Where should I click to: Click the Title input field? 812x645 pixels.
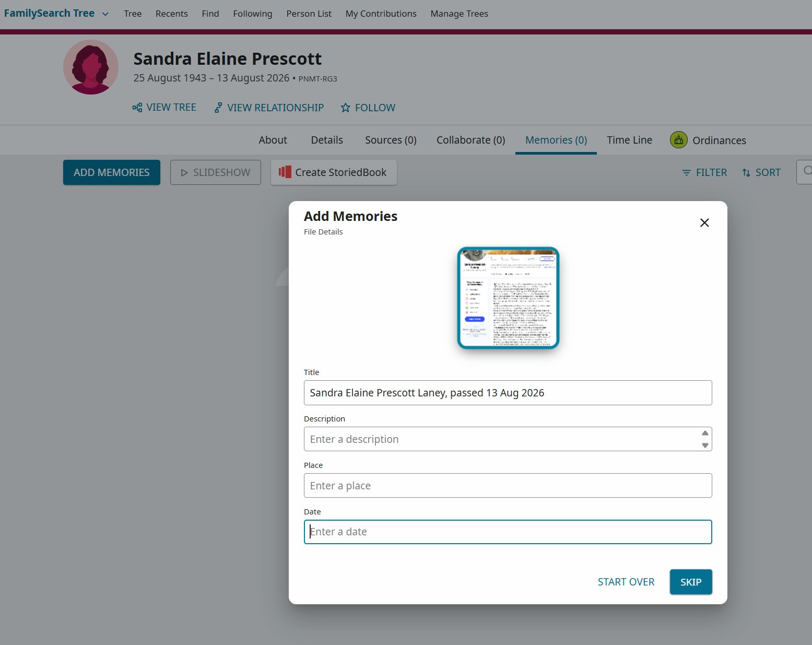point(508,393)
